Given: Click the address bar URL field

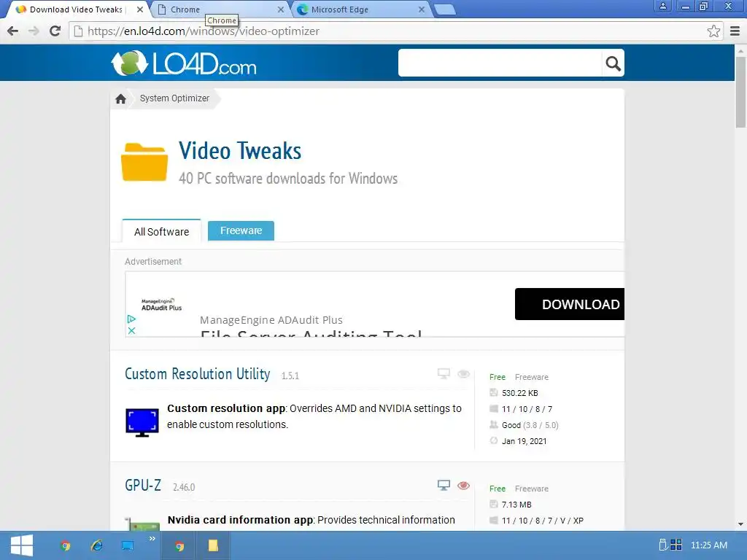Looking at the screenshot, I should pos(388,31).
